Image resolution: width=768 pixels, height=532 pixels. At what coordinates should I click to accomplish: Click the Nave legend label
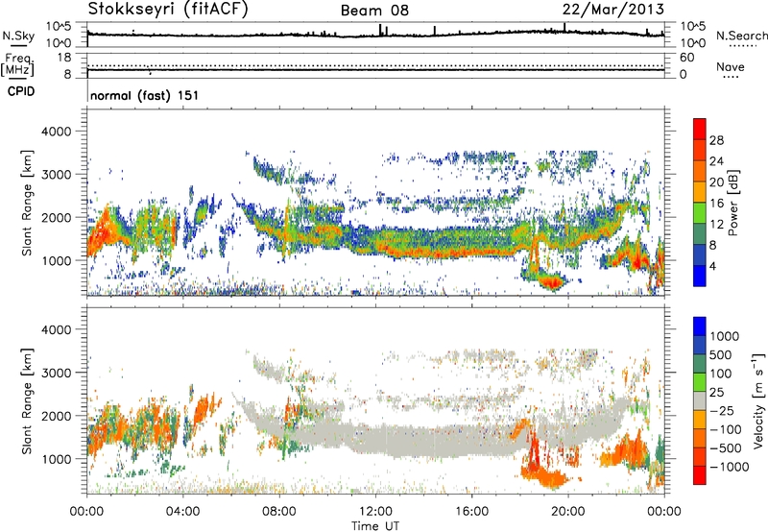(731, 66)
